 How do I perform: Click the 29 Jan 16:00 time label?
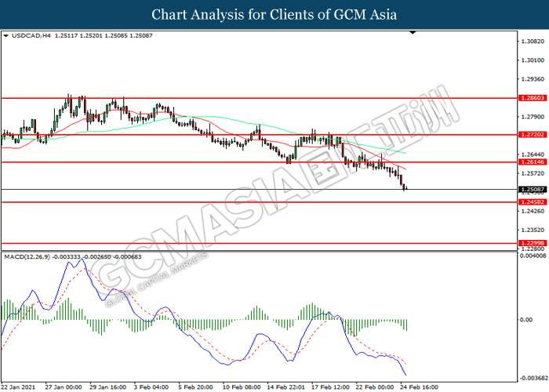[x=108, y=387]
